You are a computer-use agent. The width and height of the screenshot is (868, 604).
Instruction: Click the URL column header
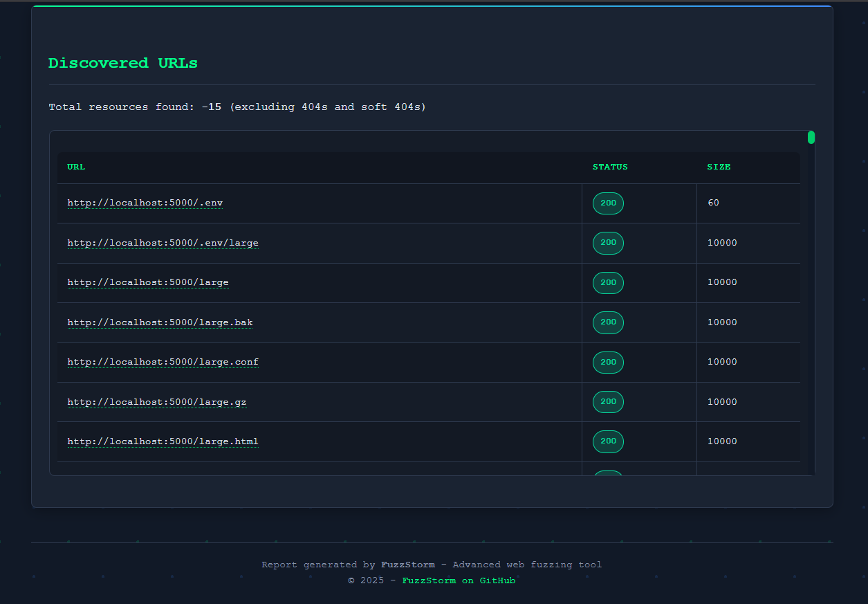coord(76,167)
